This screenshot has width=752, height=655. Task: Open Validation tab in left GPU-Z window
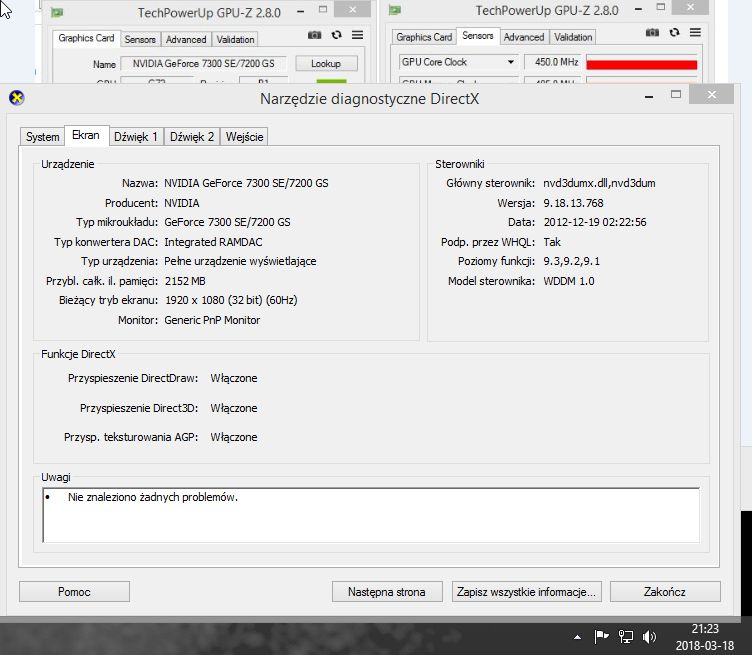click(235, 39)
